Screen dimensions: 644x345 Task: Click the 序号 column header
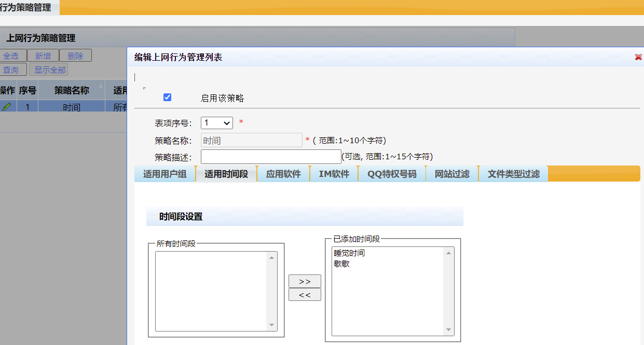tap(28, 90)
